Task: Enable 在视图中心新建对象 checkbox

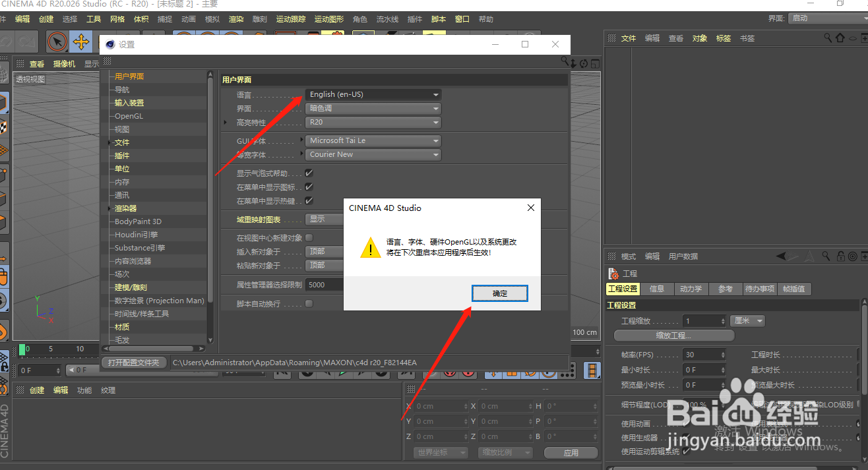Action: pyautogui.click(x=309, y=237)
